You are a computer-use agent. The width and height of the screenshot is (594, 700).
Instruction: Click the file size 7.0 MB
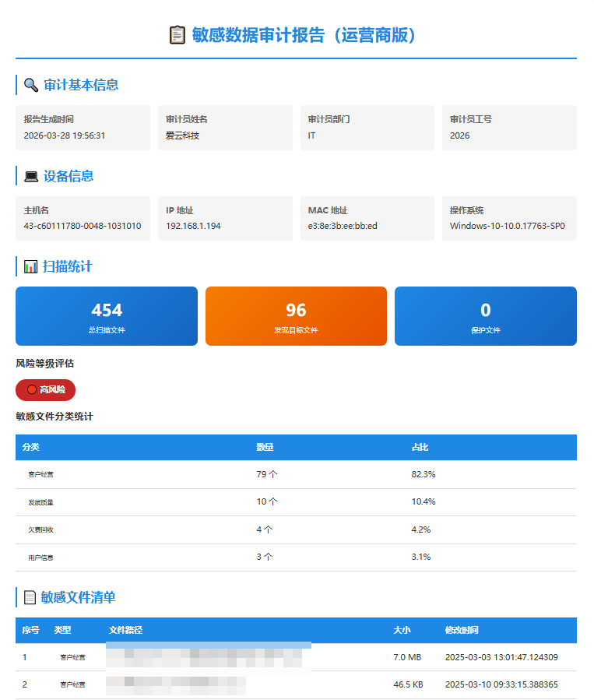click(407, 657)
